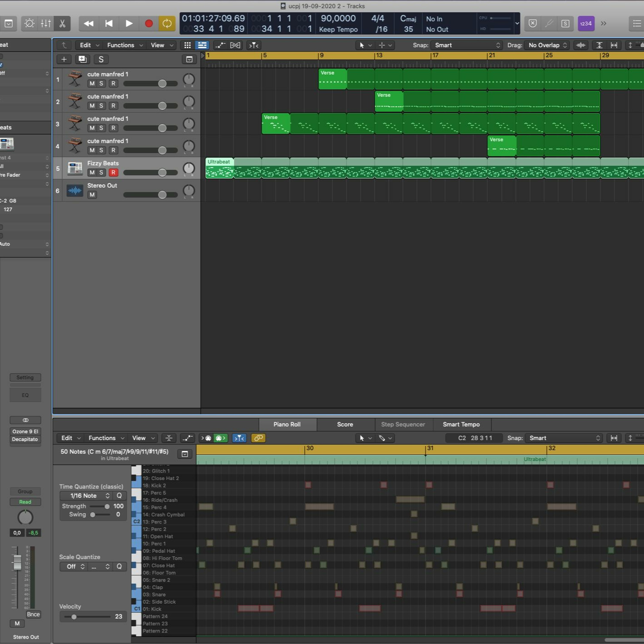Switch to the Score tab

pyautogui.click(x=345, y=424)
